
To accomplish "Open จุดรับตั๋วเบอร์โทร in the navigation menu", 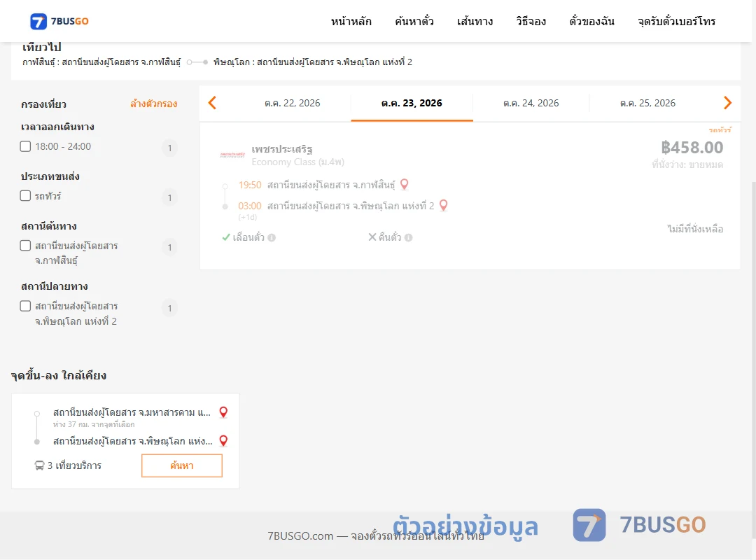I will point(676,22).
